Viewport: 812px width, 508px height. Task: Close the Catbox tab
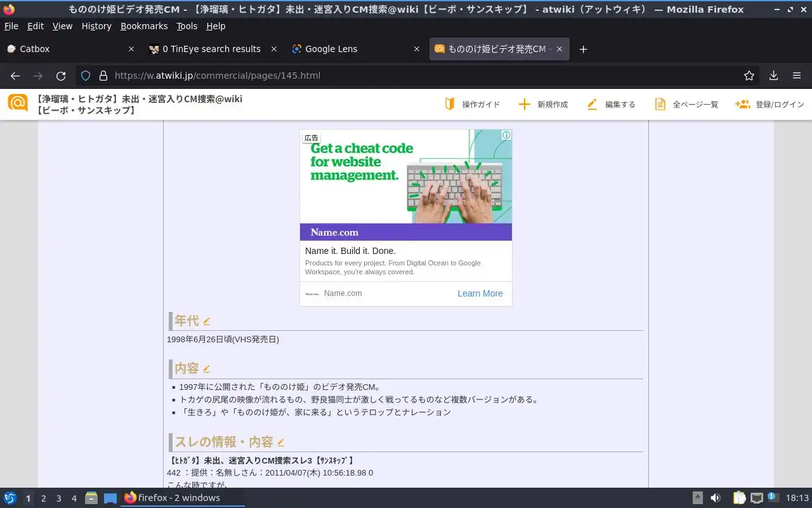pyautogui.click(x=131, y=49)
